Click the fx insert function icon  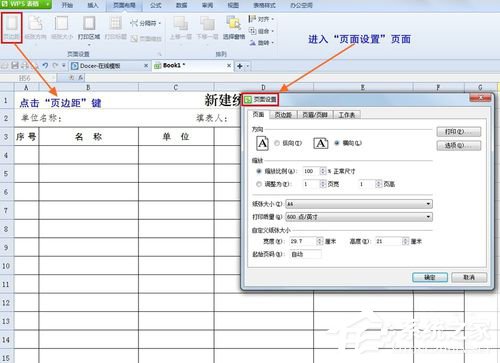click(x=80, y=78)
